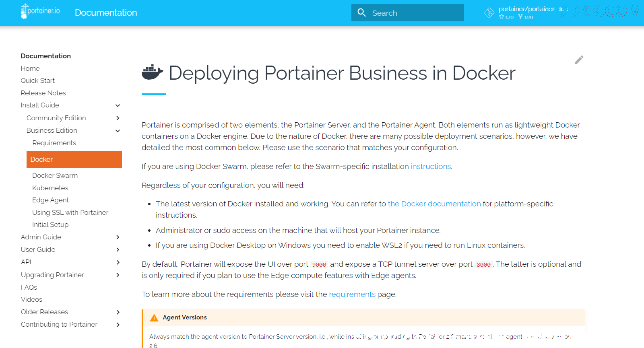Click the port 9000 code text
Screen dimensions: 644x348
319,265
